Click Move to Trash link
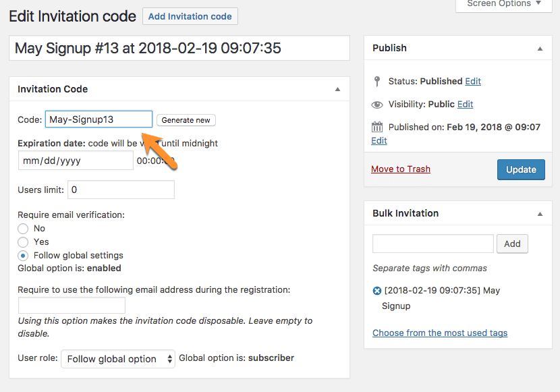The height and width of the screenshot is (392, 560). coord(401,169)
